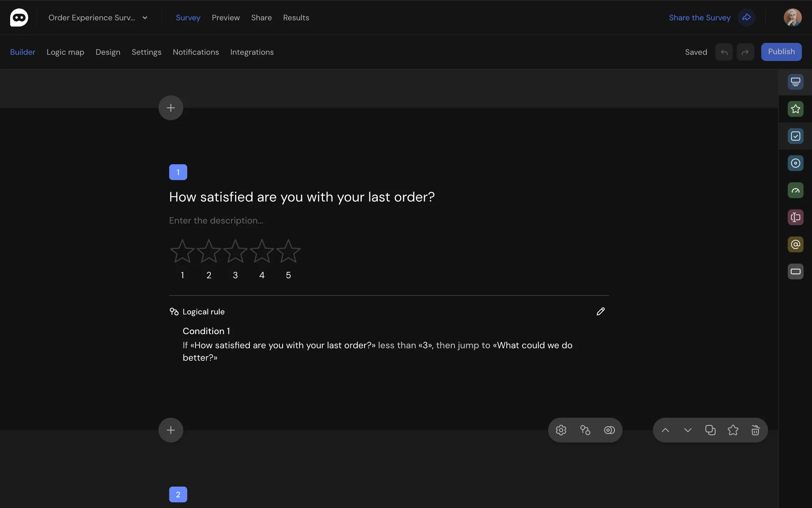Open the Notifications tab
Screen dimensions: 812x508
tap(196, 52)
